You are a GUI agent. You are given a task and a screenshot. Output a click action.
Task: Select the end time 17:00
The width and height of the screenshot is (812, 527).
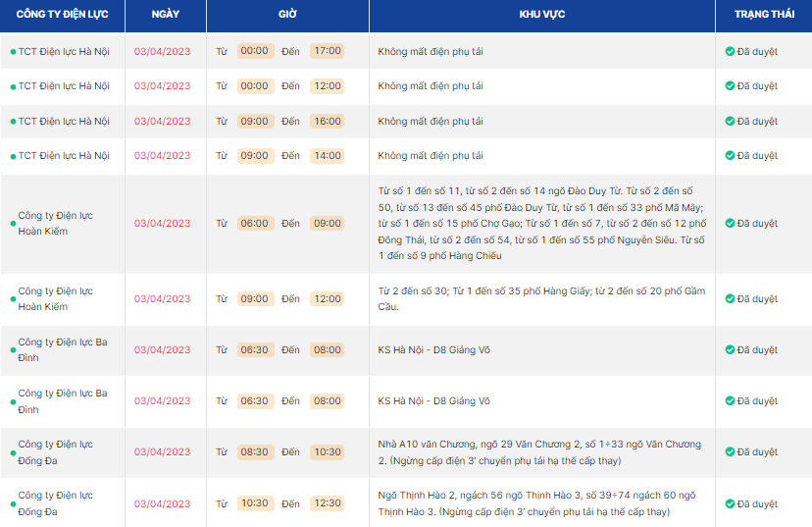click(328, 51)
